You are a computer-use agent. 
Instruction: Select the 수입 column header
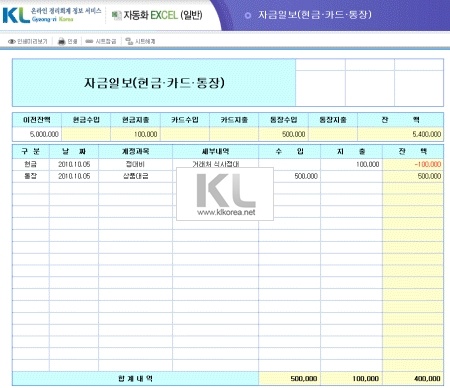coord(290,151)
